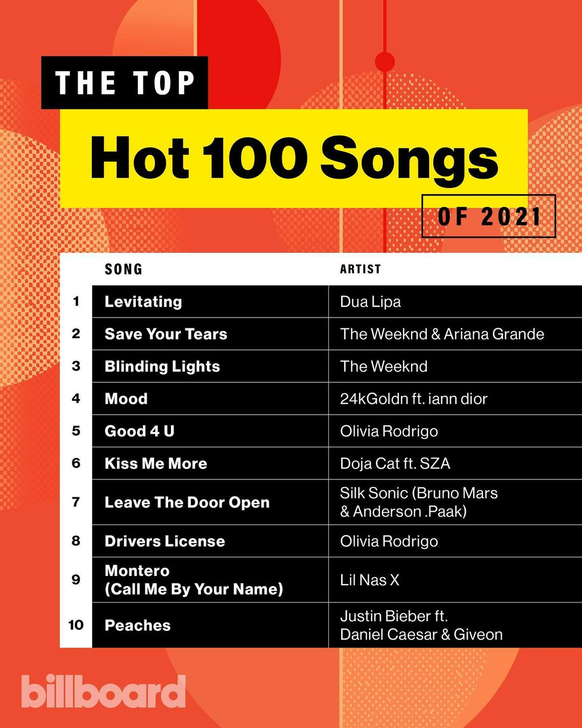Screen dimensions: 582x728
Task: Open the song Peaches
Action: coord(137,625)
